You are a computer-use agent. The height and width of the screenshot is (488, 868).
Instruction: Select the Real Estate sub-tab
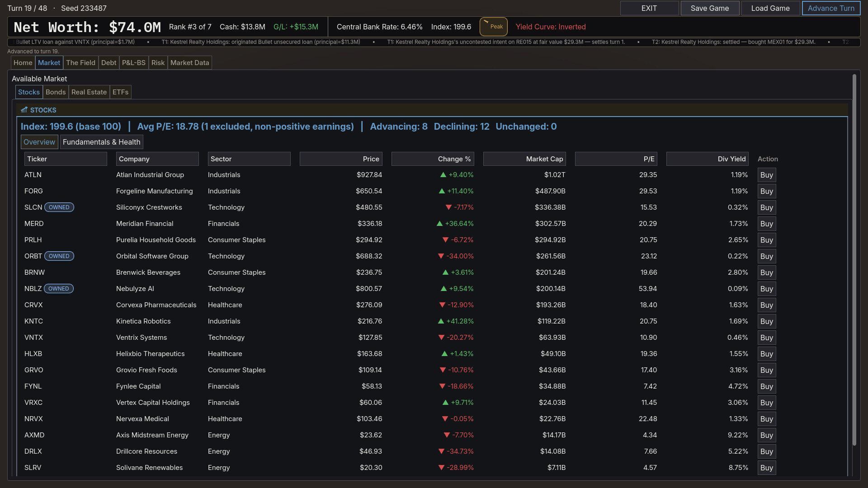point(89,92)
